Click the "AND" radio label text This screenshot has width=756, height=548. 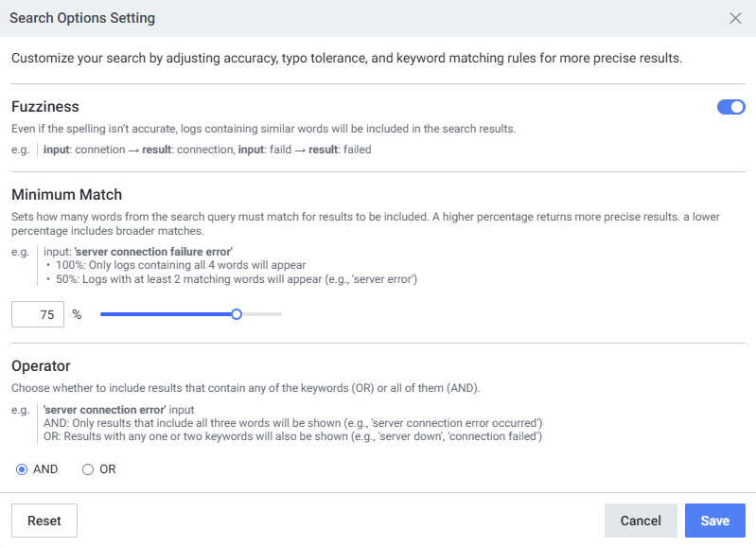45,469
